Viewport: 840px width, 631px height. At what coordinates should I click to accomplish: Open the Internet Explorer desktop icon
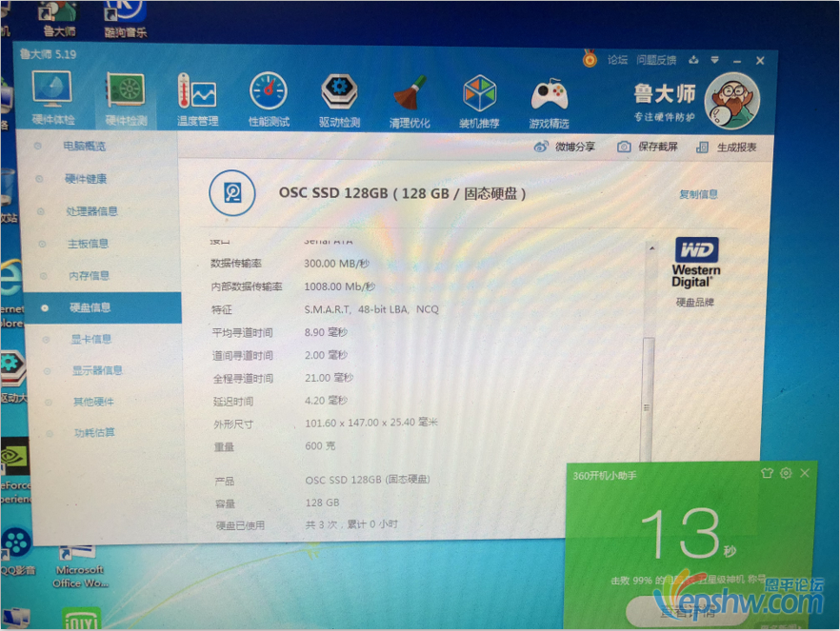(11, 293)
